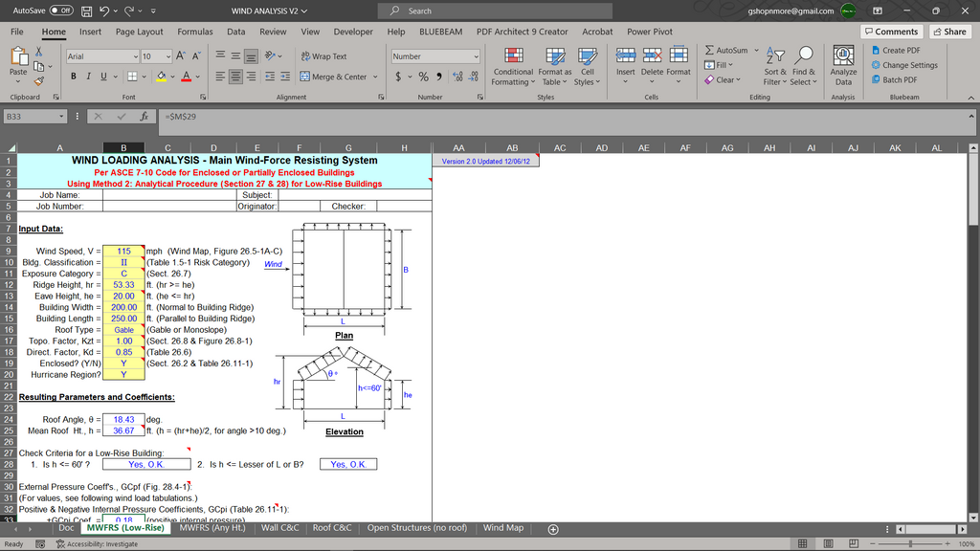Click Change Settings button
The height and width of the screenshot is (551, 980).
pyautogui.click(x=904, y=65)
